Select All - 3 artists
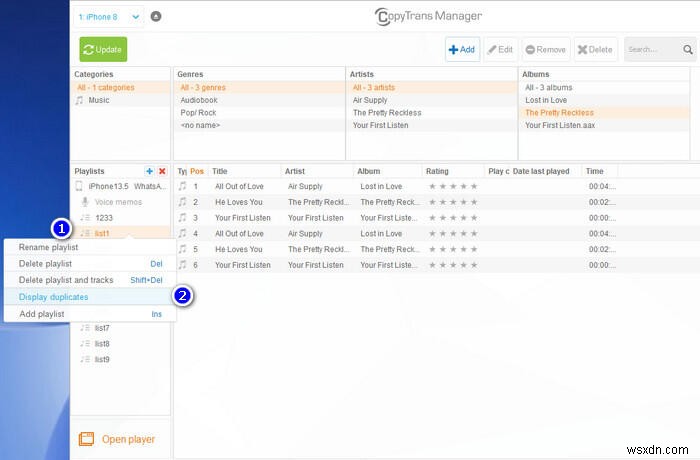 point(432,88)
